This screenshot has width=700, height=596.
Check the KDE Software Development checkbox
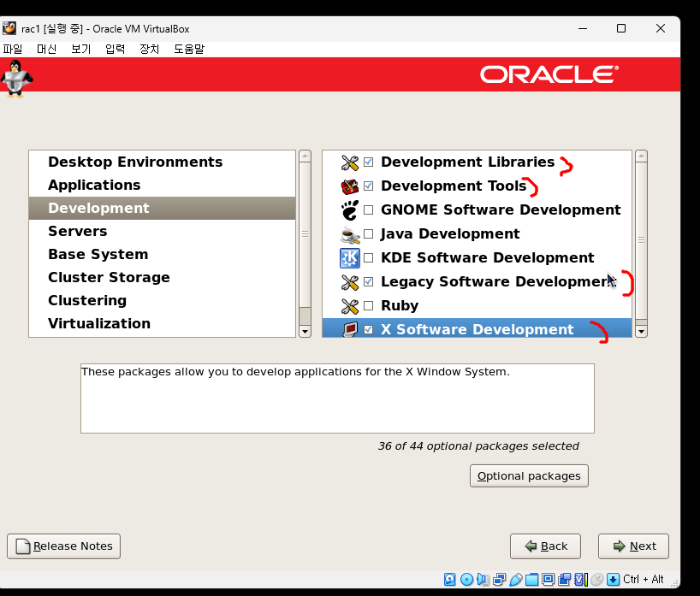point(368,257)
